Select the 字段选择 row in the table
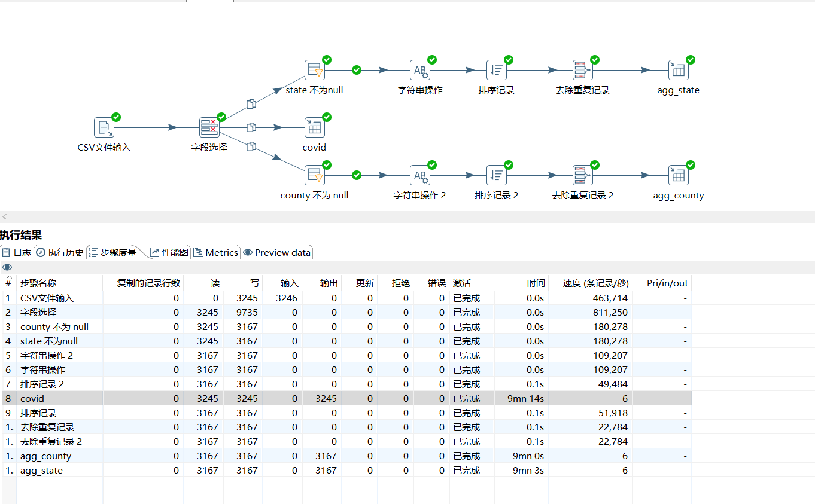 346,312
